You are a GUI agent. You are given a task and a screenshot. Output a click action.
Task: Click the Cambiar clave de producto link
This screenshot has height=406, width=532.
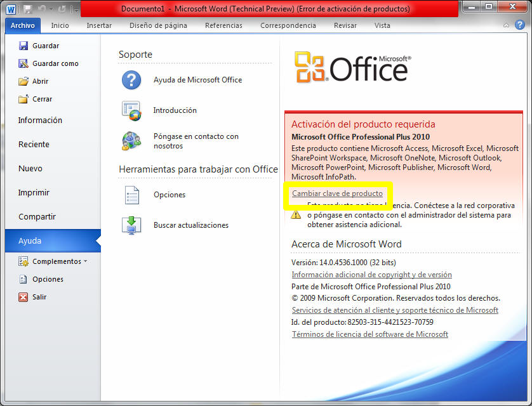(x=337, y=193)
